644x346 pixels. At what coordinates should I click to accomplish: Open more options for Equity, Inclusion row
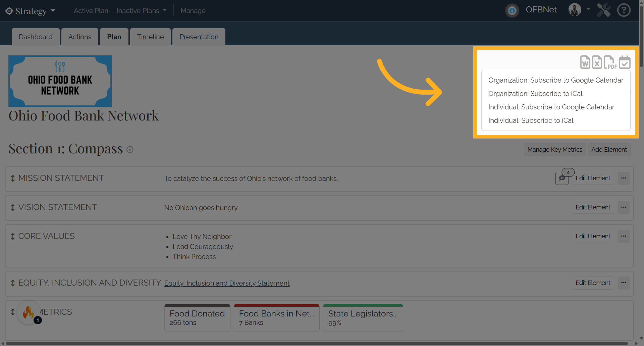(x=624, y=283)
